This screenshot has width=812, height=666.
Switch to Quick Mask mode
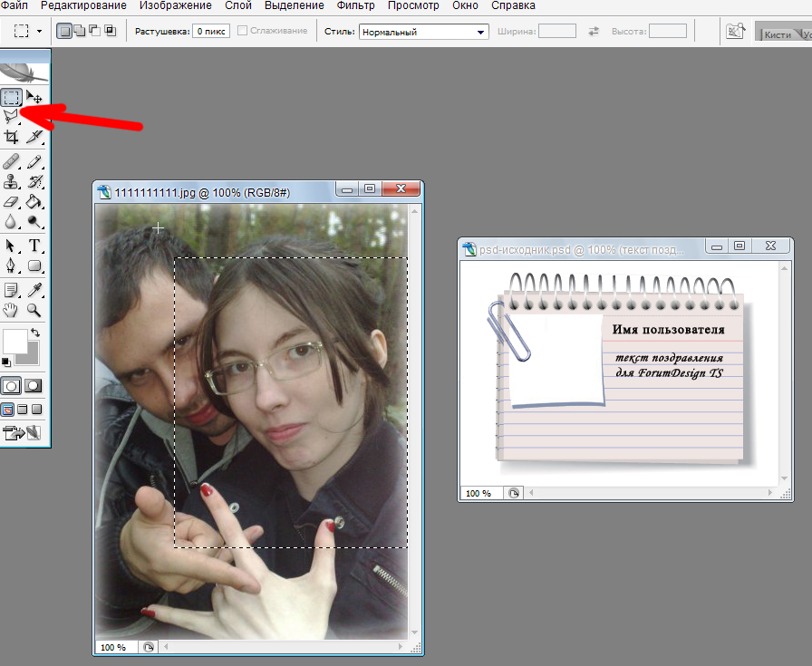[34, 385]
